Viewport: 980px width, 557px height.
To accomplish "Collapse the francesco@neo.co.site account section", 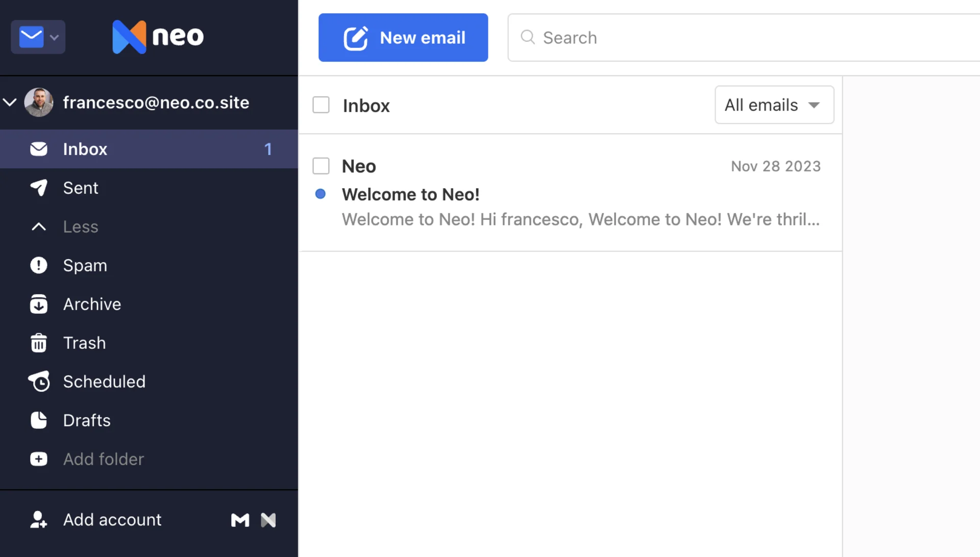I will pyautogui.click(x=10, y=102).
